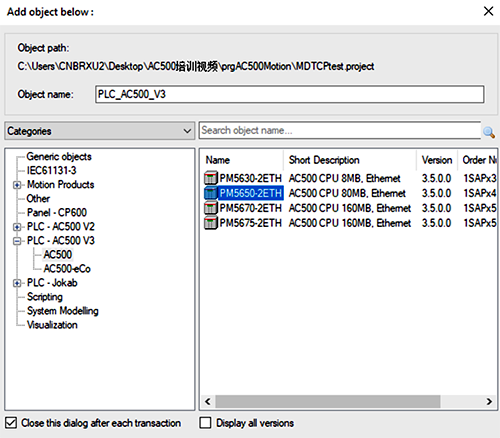Select Generic objects category
The image size is (500, 438).
click(x=59, y=157)
